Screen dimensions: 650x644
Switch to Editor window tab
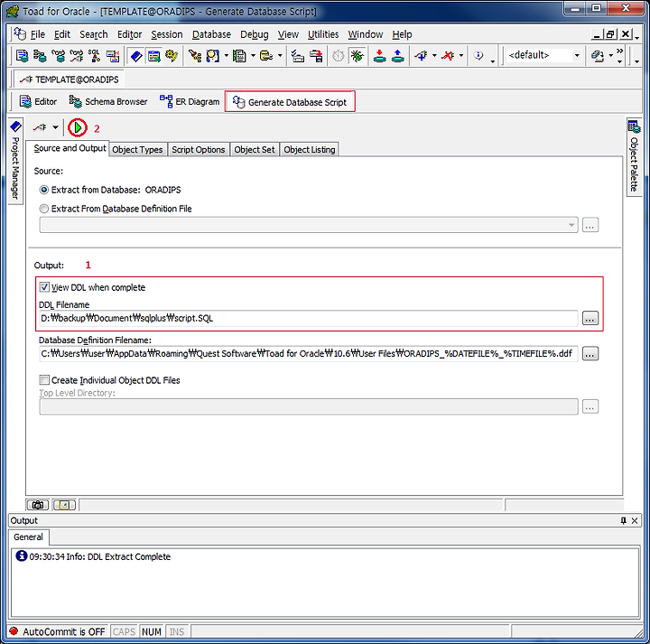click(x=38, y=101)
